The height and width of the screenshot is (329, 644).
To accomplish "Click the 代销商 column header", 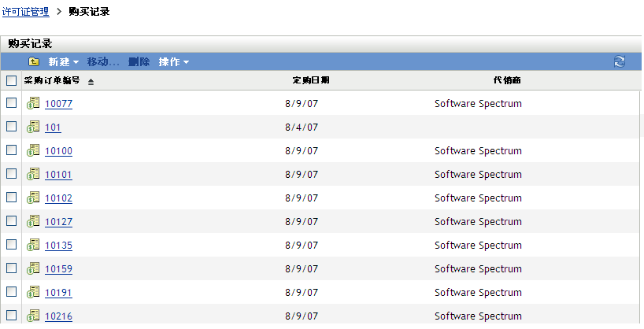I will [x=506, y=80].
